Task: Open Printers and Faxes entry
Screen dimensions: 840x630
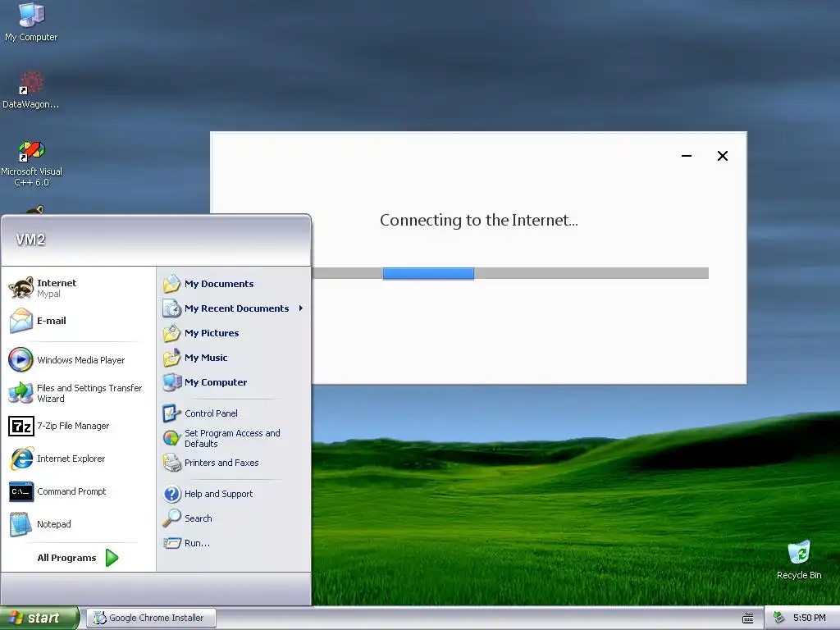Action: (234, 463)
